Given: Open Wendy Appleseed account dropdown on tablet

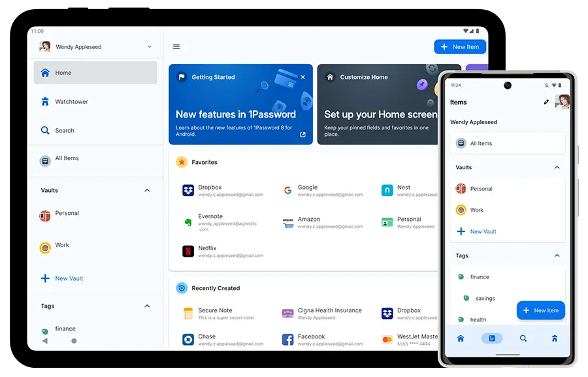Looking at the screenshot, I should [149, 47].
